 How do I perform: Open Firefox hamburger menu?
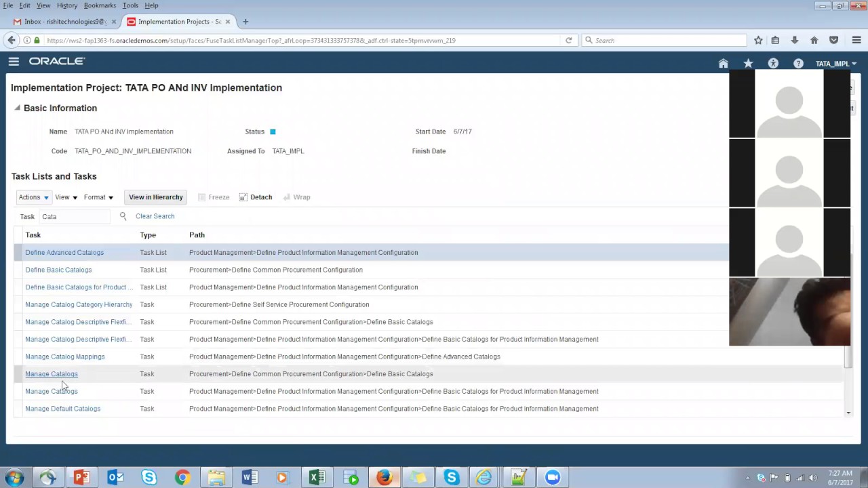click(x=857, y=40)
